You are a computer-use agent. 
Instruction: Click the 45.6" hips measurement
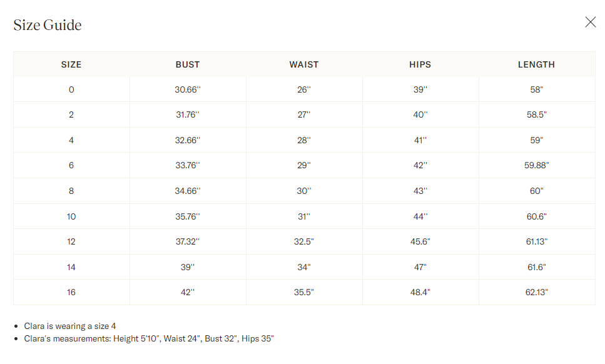click(420, 242)
